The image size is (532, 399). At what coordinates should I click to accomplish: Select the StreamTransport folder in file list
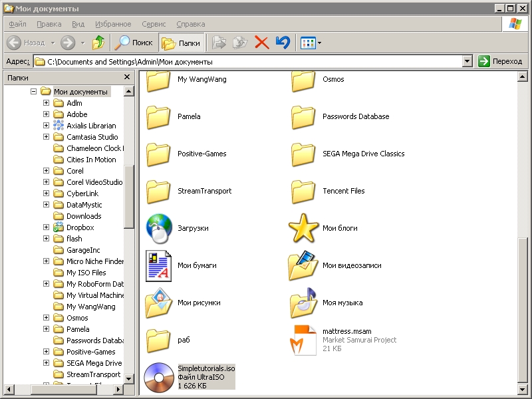[158, 192]
